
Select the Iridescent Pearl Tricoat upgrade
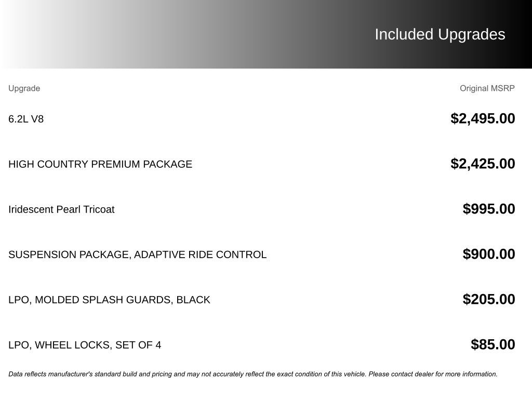tap(61, 209)
